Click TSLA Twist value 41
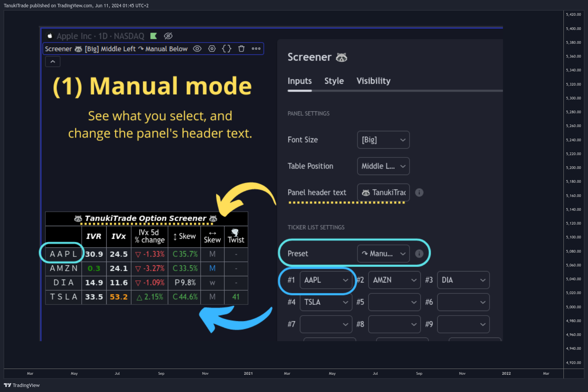This screenshot has width=588, height=392. tap(236, 297)
